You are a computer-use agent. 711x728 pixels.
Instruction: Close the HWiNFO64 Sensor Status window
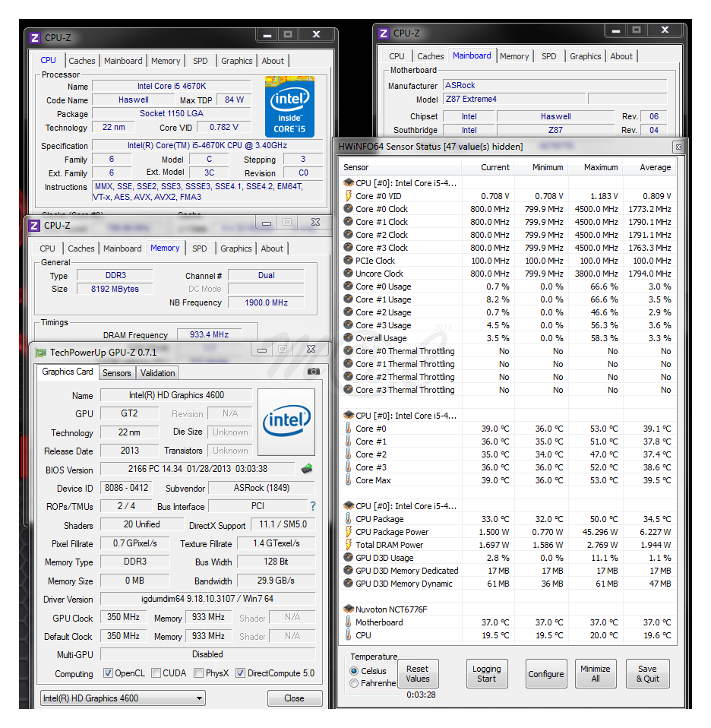point(678,147)
